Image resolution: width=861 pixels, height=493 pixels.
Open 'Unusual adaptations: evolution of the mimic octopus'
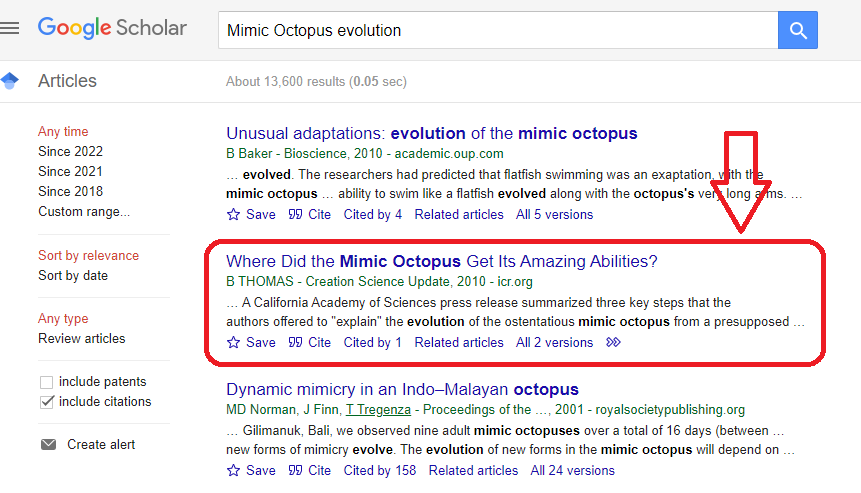(431, 133)
